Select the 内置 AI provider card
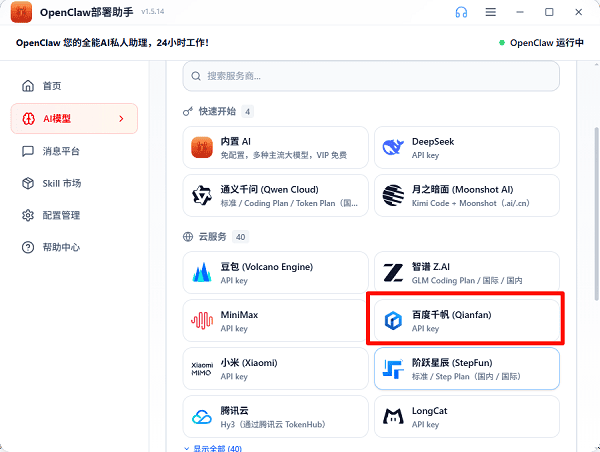The width and height of the screenshot is (600, 452). pos(276,147)
